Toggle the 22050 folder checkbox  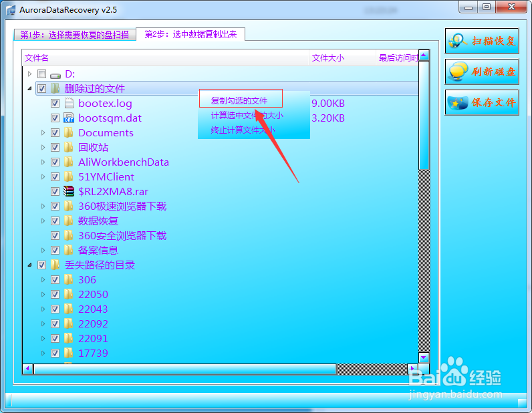[55, 294]
